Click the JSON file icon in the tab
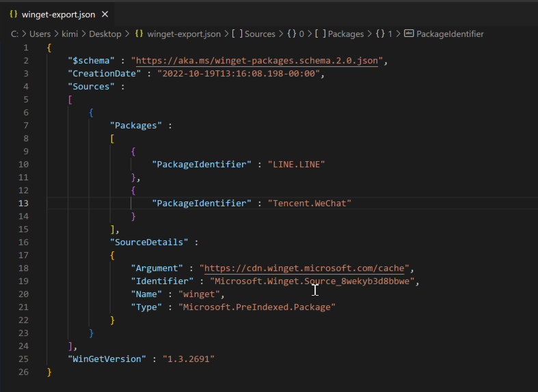 [x=14, y=14]
